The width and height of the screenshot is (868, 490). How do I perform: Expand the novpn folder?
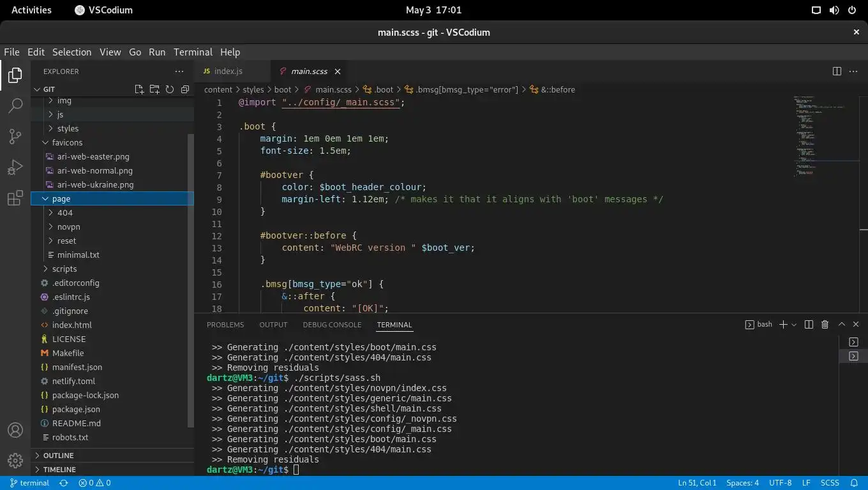click(x=112, y=226)
